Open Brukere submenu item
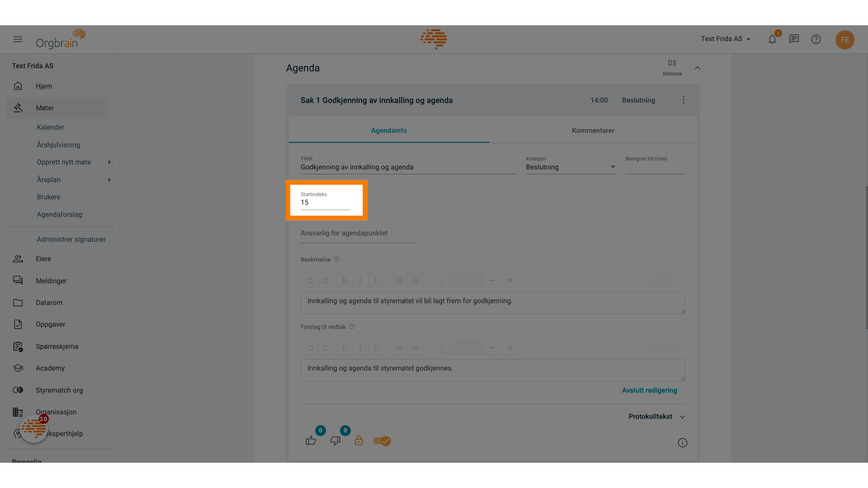Viewport: 868px width, 488px height. pos(48,197)
